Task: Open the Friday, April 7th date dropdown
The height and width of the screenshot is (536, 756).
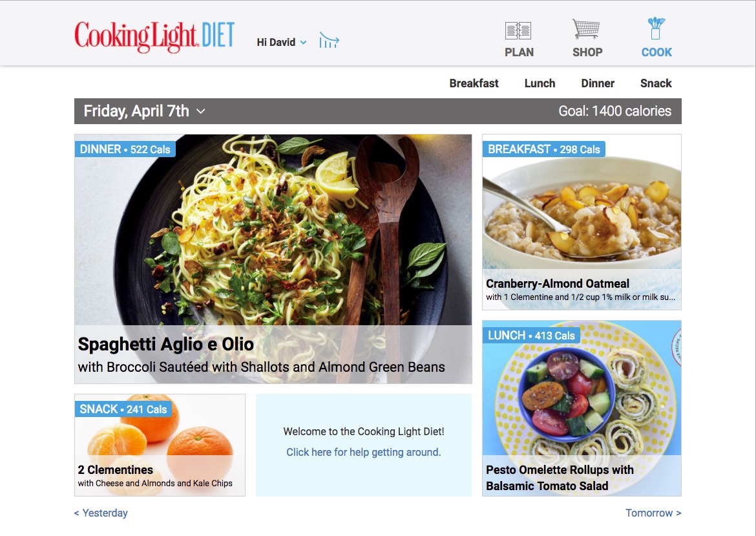Action: coord(144,111)
